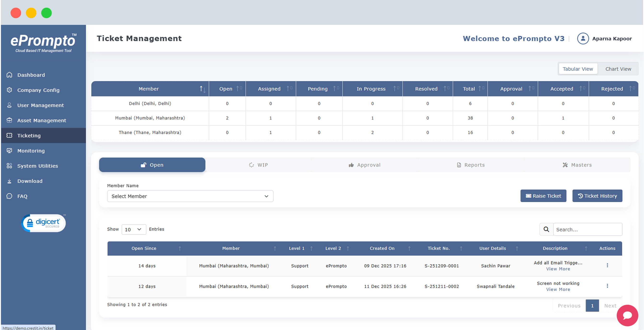The width and height of the screenshot is (644, 330).
Task: Click the Download arrow icon in sidebar
Action: pyautogui.click(x=9, y=181)
